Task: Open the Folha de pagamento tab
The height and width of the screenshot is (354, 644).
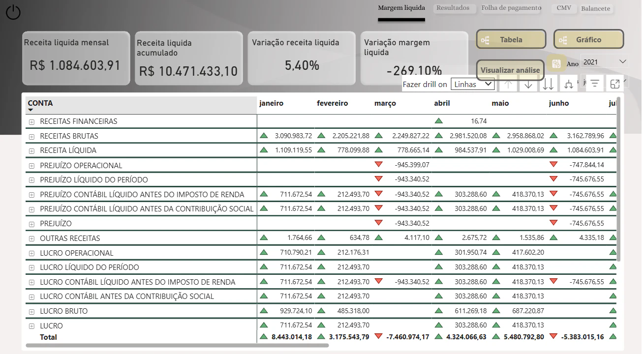Action: point(511,8)
